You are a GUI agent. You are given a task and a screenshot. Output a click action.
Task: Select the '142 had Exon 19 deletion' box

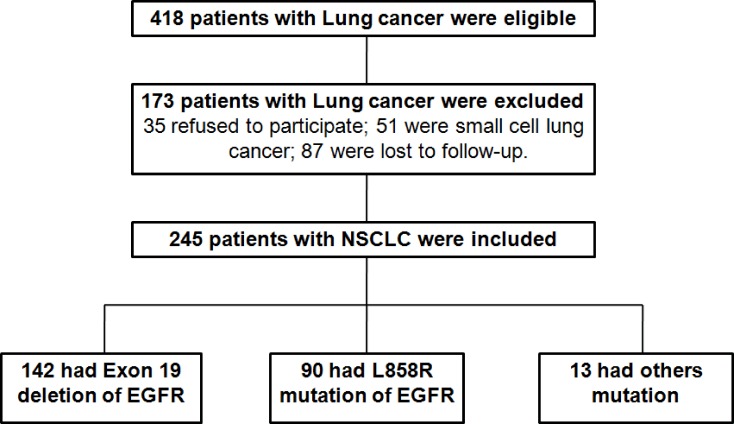(x=101, y=388)
